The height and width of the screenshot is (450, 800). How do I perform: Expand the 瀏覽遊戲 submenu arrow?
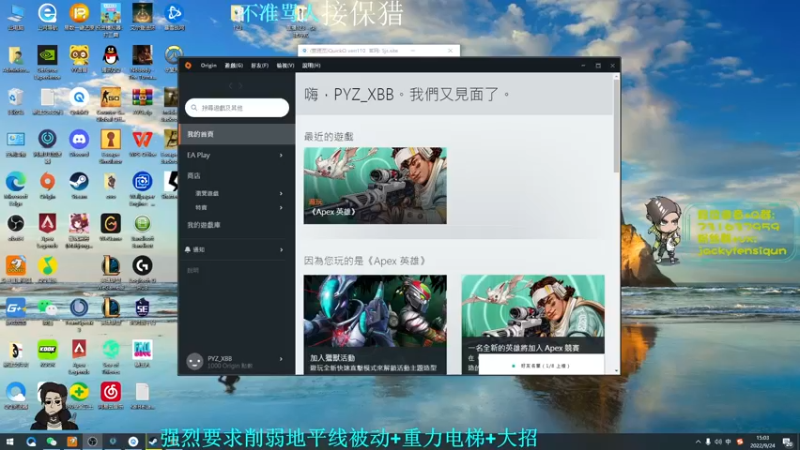pyautogui.click(x=281, y=193)
